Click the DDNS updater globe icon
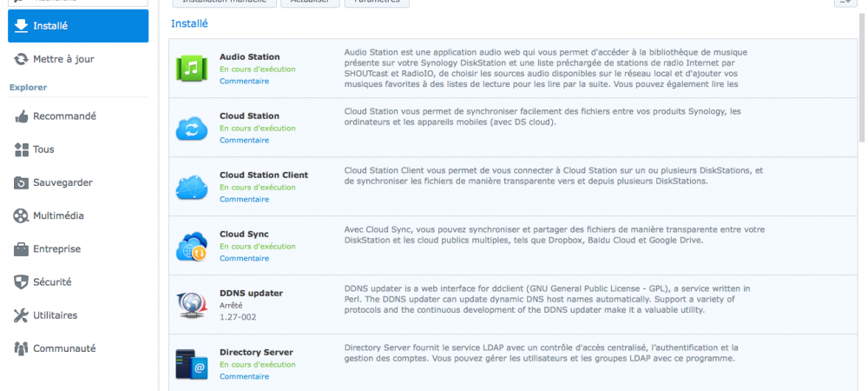 click(x=192, y=306)
